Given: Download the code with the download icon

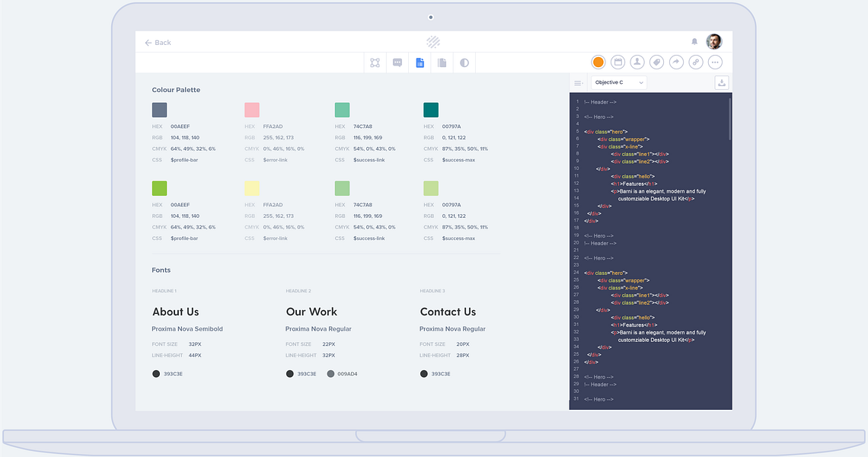Looking at the screenshot, I should [721, 82].
